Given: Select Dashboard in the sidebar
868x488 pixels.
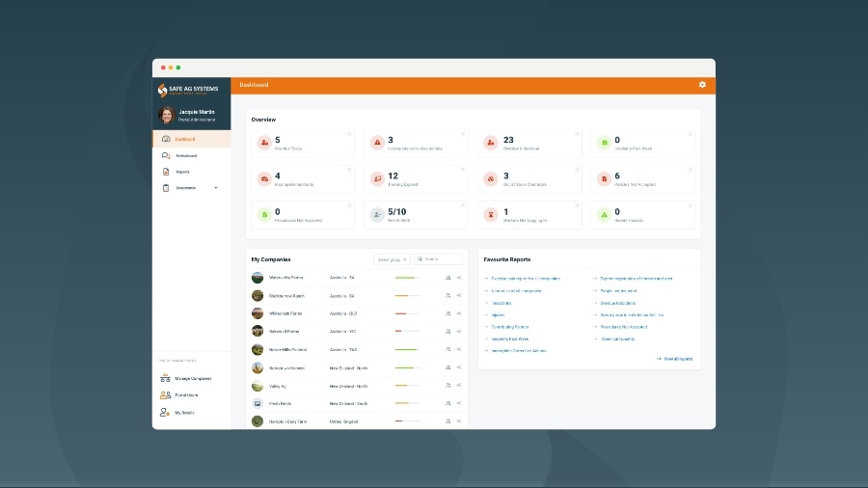Looking at the screenshot, I should click(184, 139).
